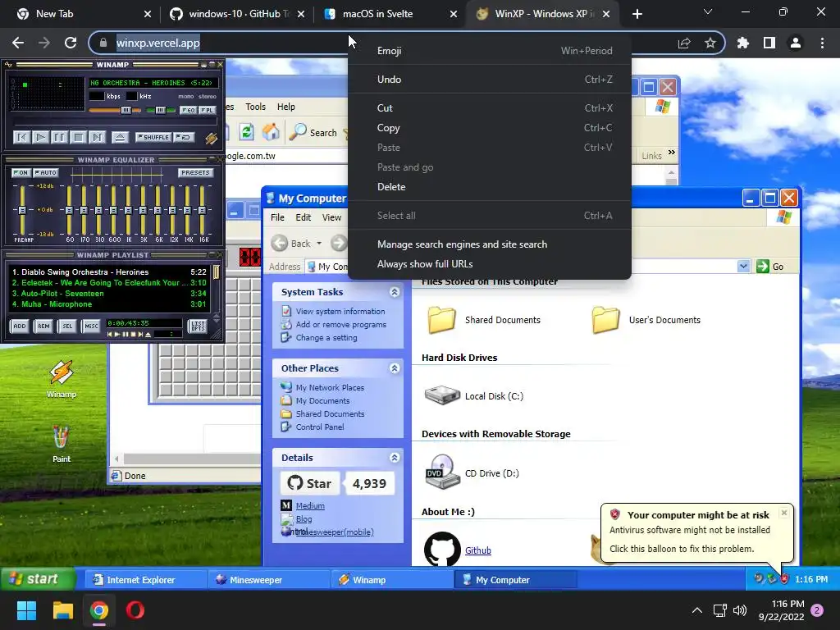The height and width of the screenshot is (630, 840).
Task: Open Back history dropdown arrow in My Computer
Action: (319, 244)
